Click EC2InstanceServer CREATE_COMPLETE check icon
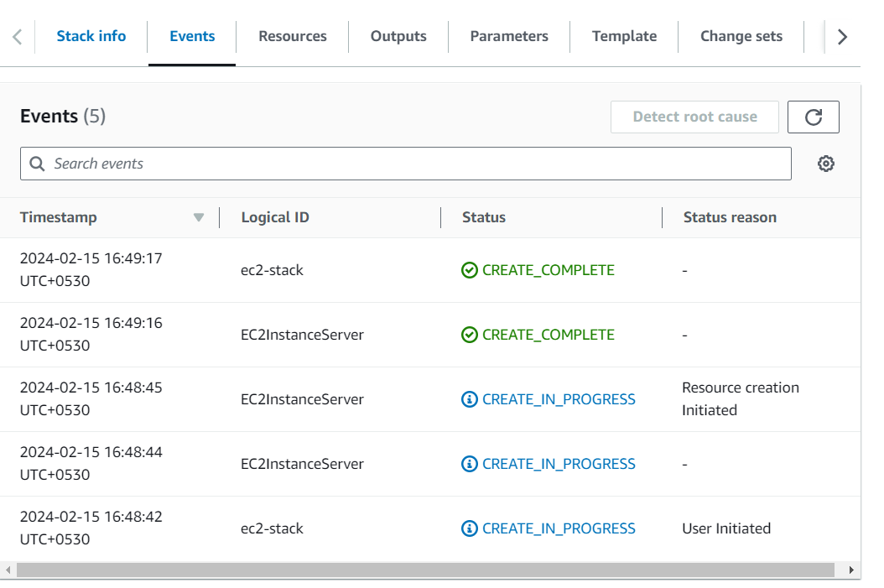 click(470, 335)
